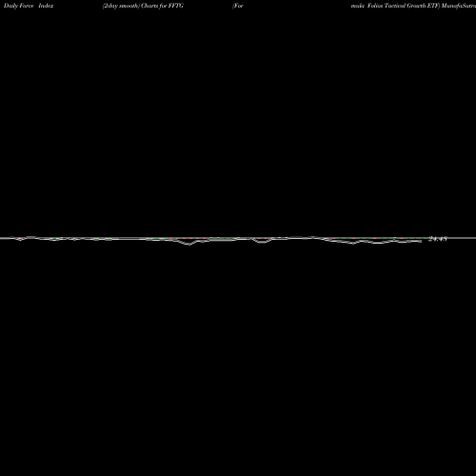This screenshot has height=476, width=476.
Task: Click the deepest dip of the force index line
Action: point(189,245)
